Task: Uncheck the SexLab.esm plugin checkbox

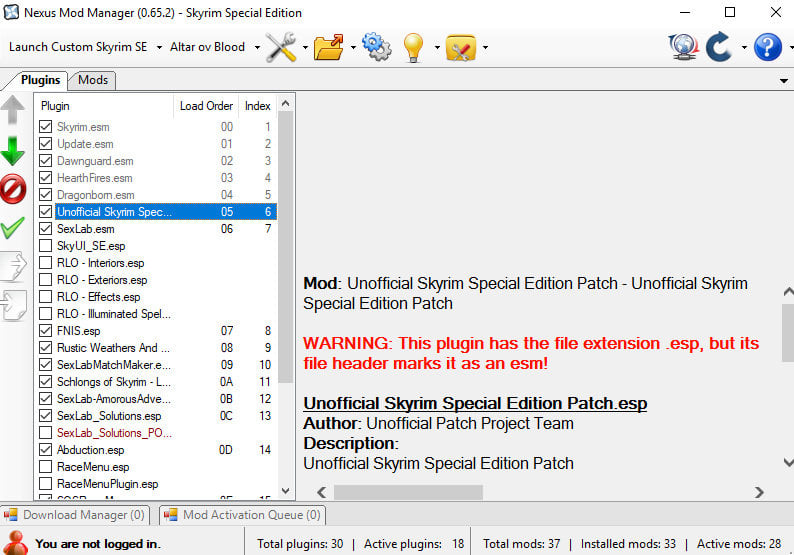Action: (46, 228)
